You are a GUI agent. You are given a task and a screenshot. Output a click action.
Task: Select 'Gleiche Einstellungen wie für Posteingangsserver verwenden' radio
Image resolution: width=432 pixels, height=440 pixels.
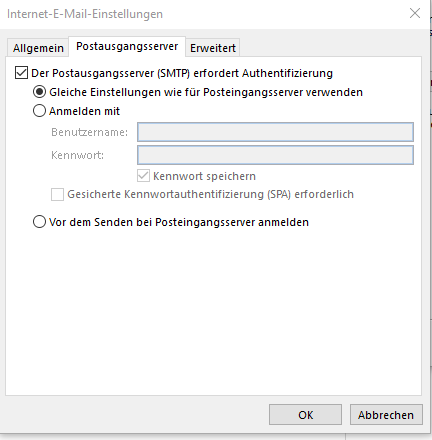tap(39, 92)
